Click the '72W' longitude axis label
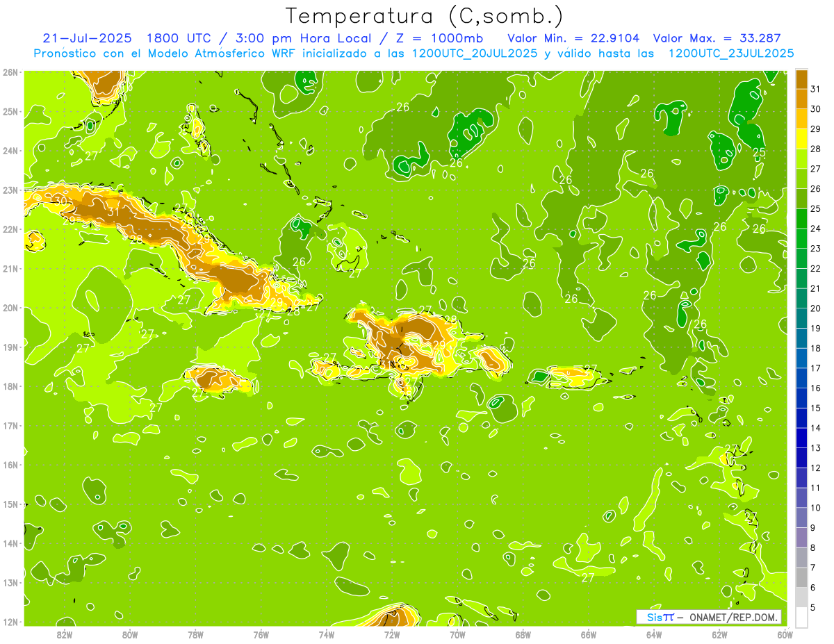834x644 pixels. (392, 634)
